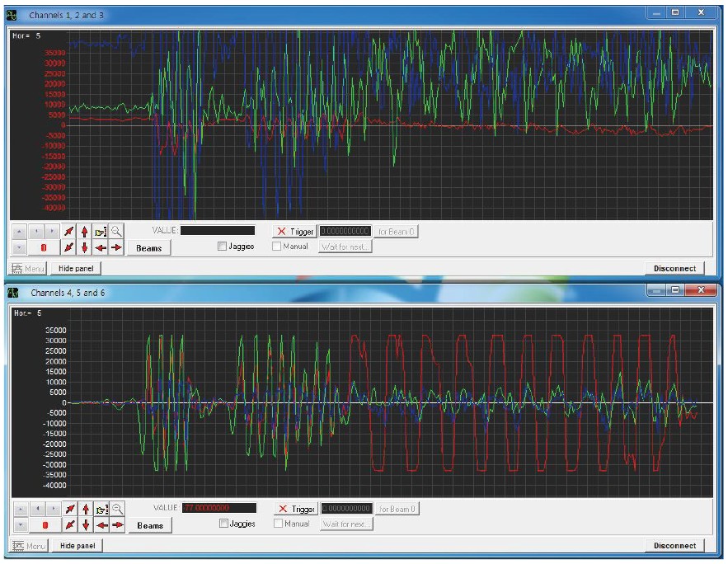
Task: Tick Manual checkbox in Channels 1, 2 and 3 window
Action: 277,246
